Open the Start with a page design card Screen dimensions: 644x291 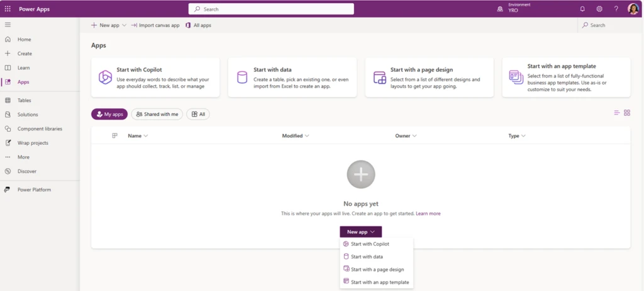point(429,77)
